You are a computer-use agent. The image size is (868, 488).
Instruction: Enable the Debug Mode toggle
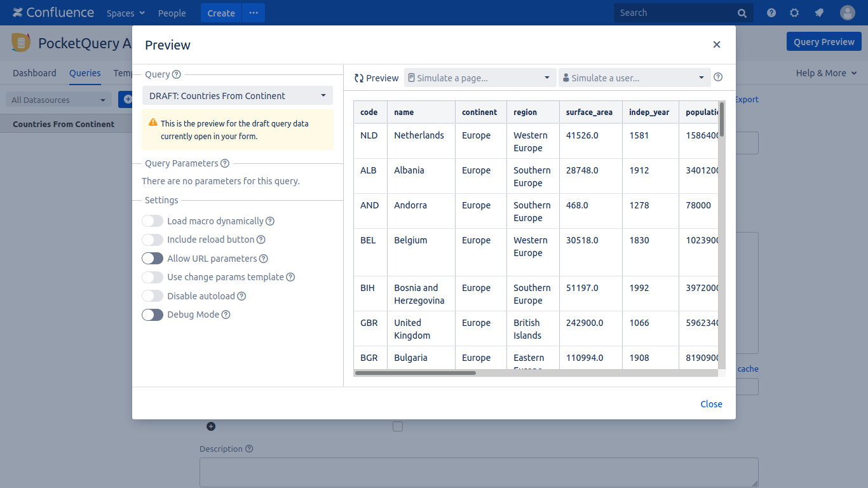pos(153,315)
